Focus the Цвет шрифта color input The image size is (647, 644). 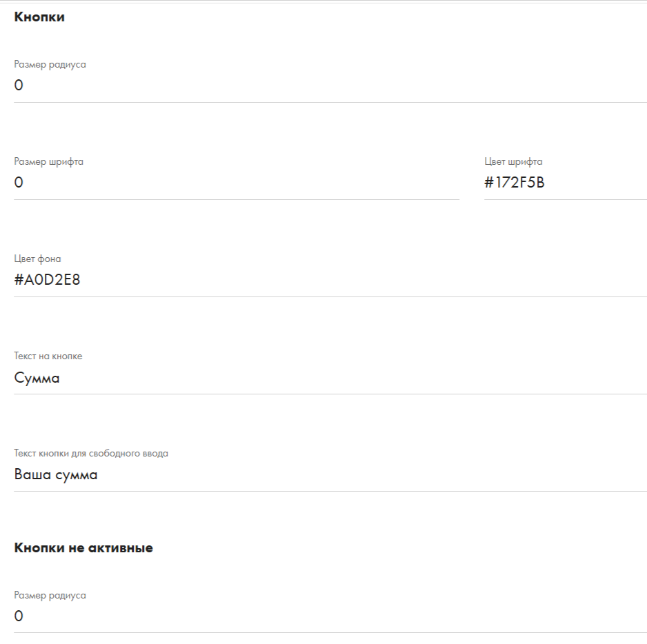pos(566,183)
